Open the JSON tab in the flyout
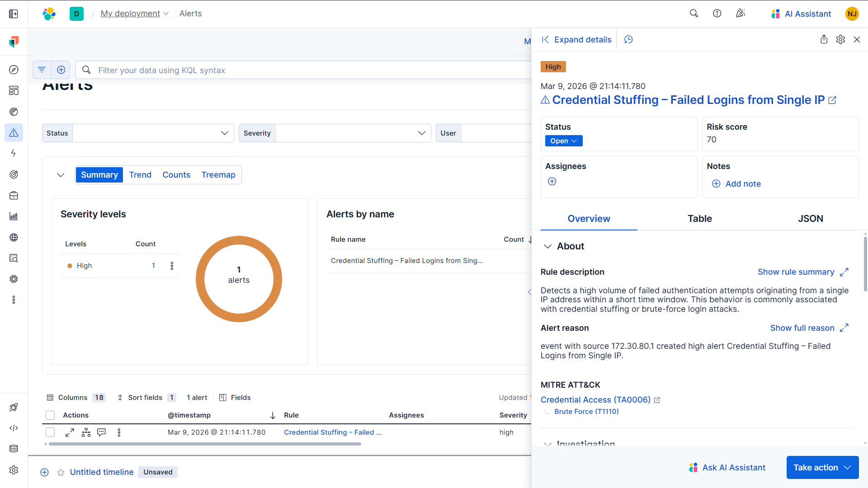The image size is (868, 488). click(810, 219)
